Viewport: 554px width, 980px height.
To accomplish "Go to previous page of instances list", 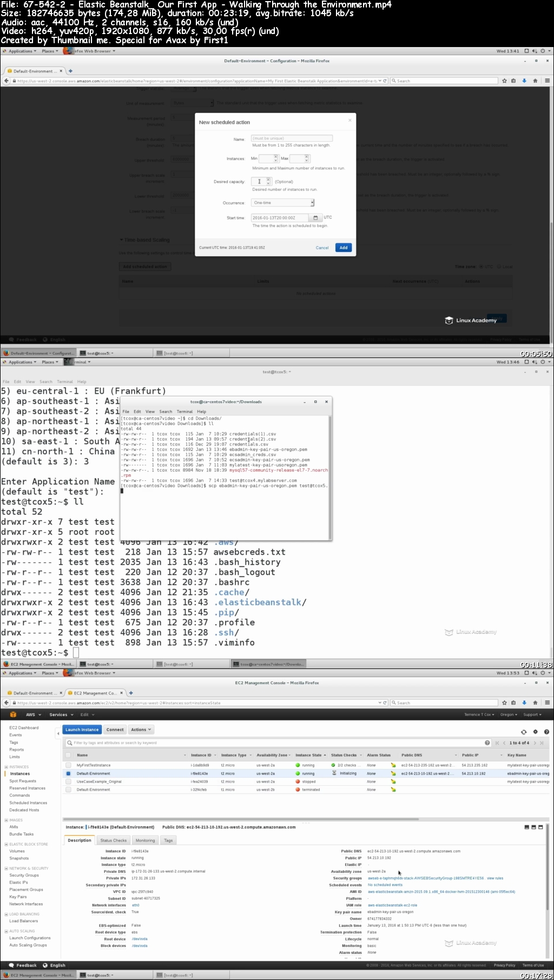I will tap(504, 743).
